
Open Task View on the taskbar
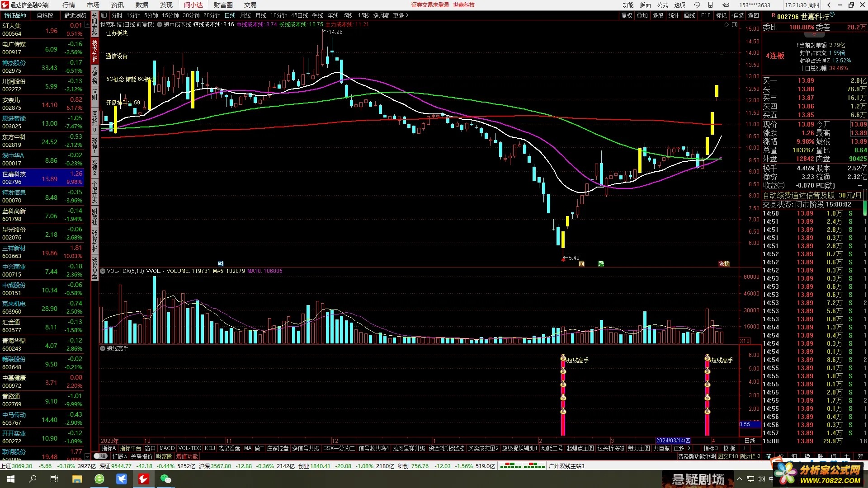(x=54, y=479)
